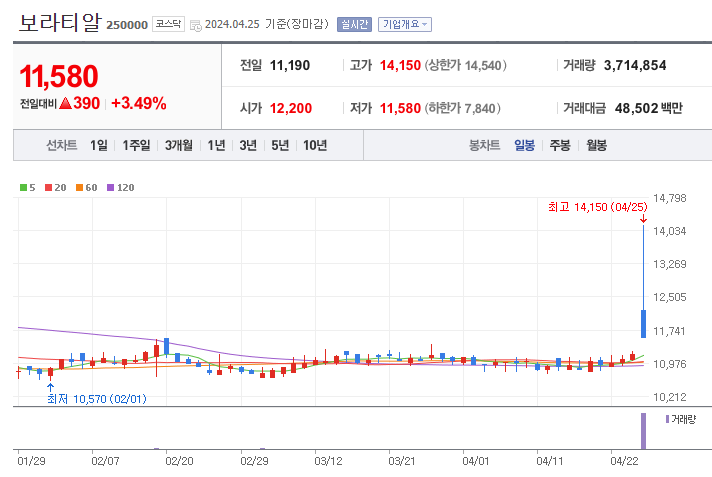Click the 실시간 real-time button
The height and width of the screenshot is (477, 712).
point(354,24)
